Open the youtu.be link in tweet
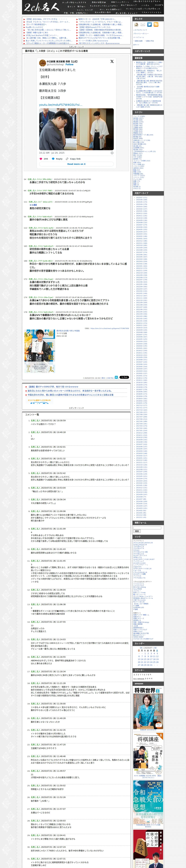 [60, 104]
